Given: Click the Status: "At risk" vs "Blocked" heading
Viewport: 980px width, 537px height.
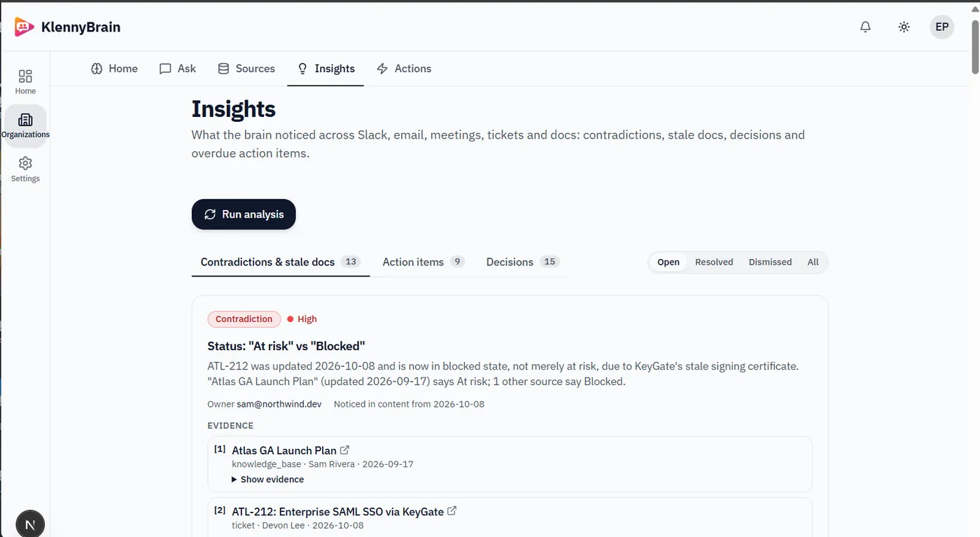Looking at the screenshot, I should [x=286, y=346].
